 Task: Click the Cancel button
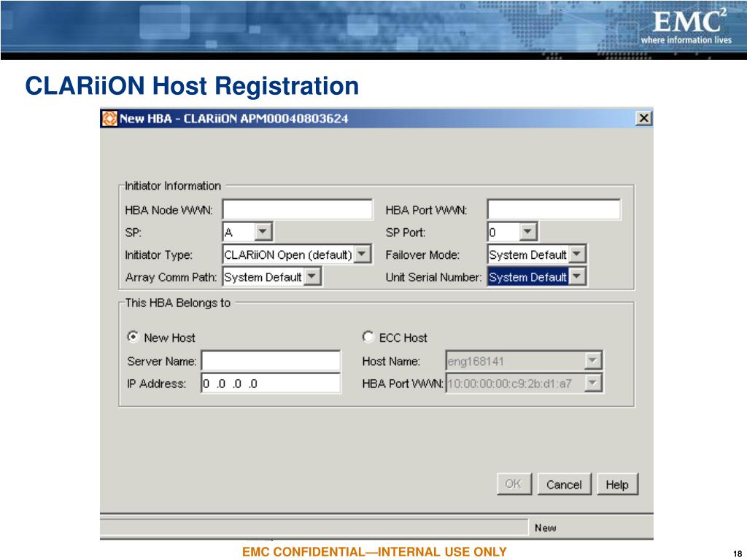564,484
